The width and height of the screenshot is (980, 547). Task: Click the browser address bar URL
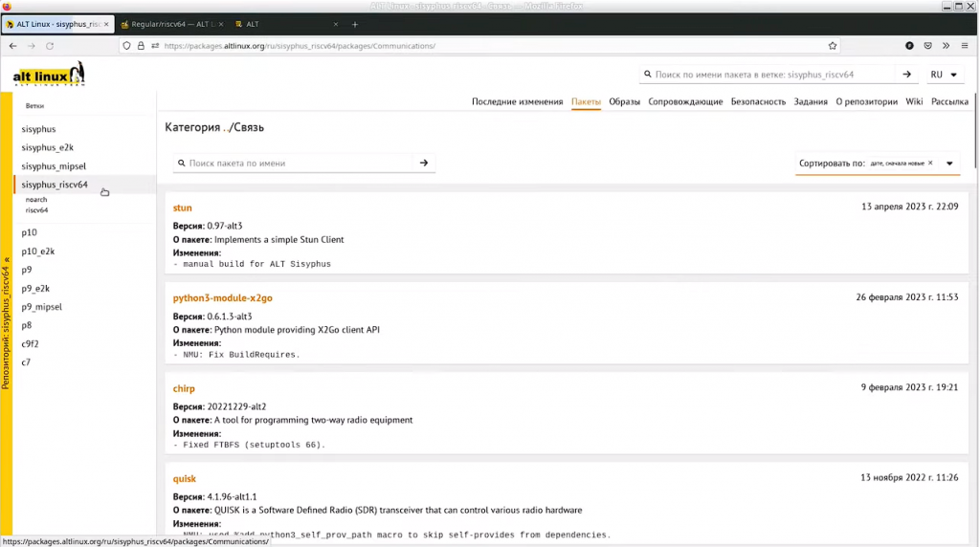coord(300,46)
